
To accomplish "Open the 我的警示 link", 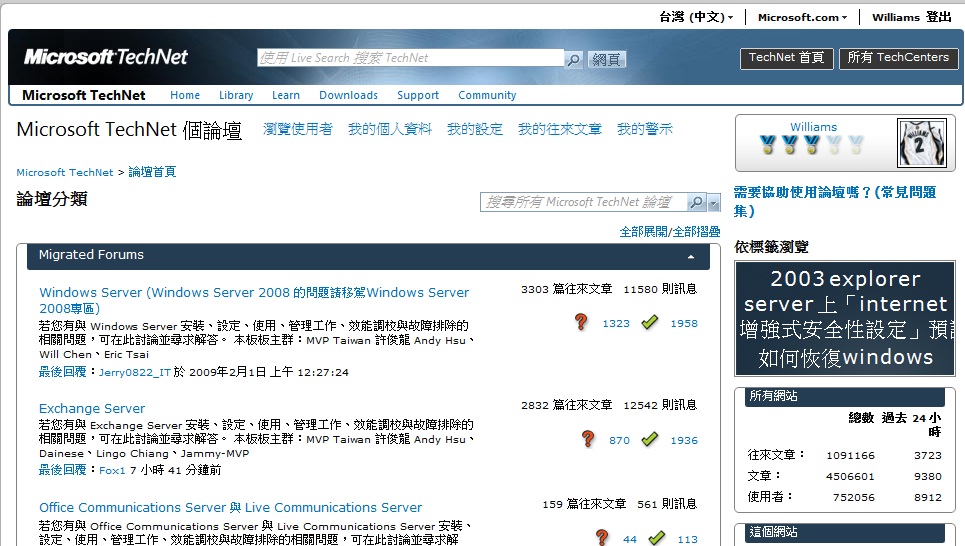I will click(x=644, y=129).
